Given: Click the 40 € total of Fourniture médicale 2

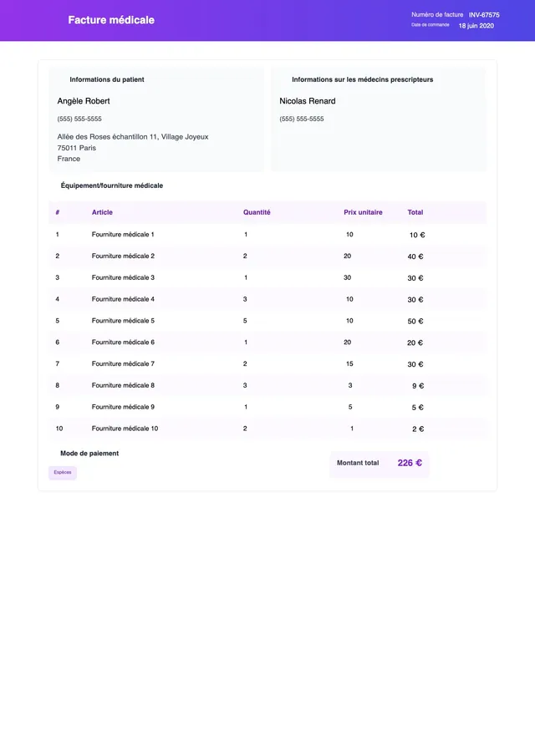Looking at the screenshot, I should click(415, 256).
